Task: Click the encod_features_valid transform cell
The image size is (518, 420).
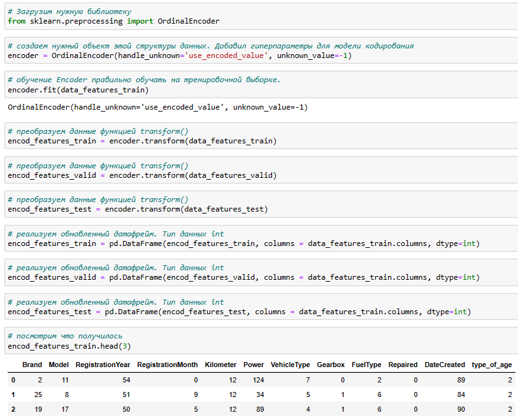Action: tap(261, 170)
